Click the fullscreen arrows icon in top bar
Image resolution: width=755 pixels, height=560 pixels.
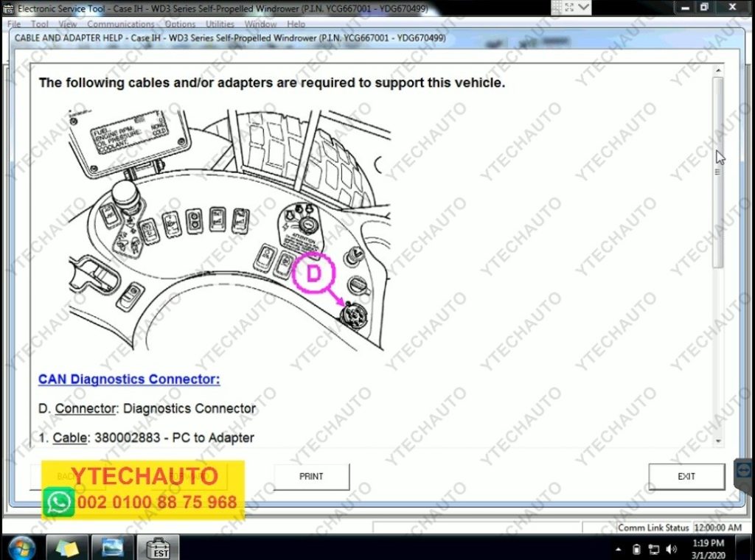[x=570, y=7]
